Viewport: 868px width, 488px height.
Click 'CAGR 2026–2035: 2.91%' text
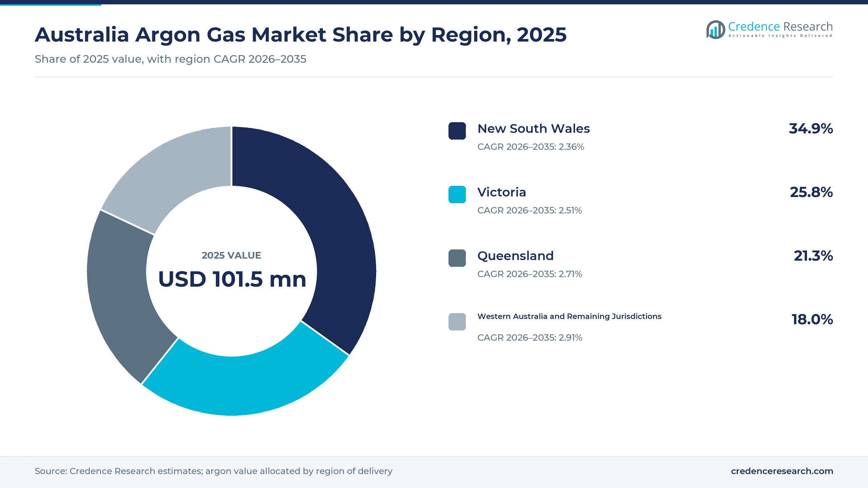click(x=530, y=338)
